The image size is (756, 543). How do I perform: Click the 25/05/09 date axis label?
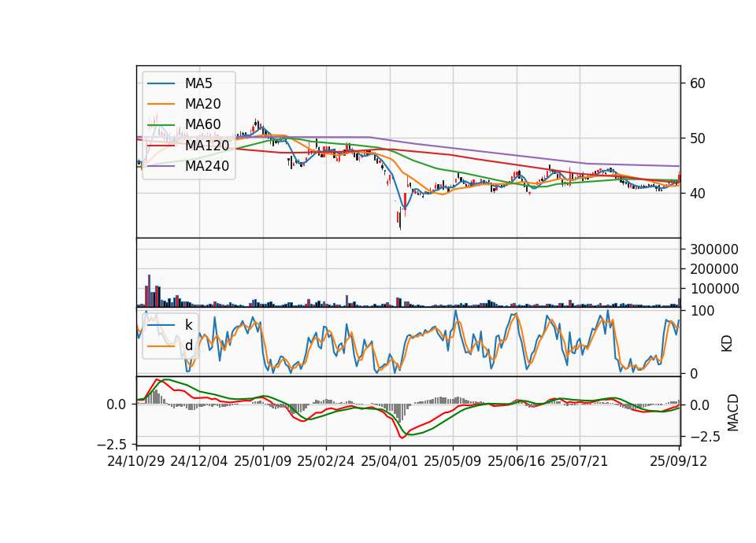coord(452,461)
